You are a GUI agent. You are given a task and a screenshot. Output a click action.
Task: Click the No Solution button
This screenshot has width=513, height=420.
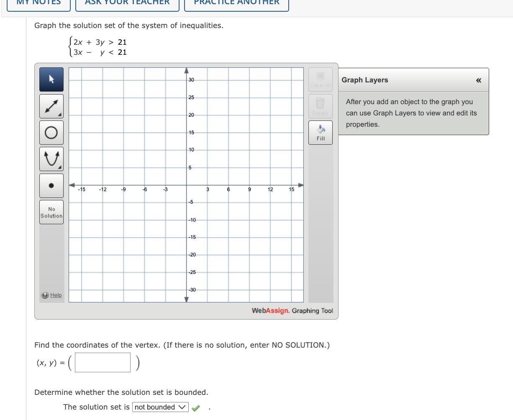[51, 212]
